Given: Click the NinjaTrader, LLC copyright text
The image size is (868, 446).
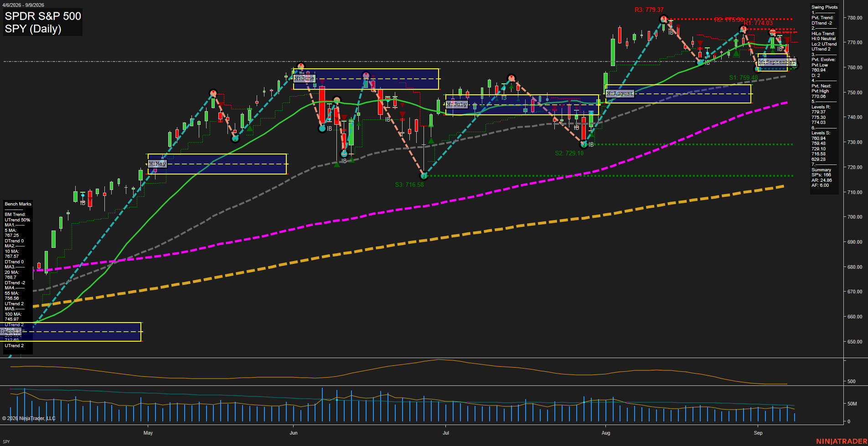Looking at the screenshot, I should 29,418.
